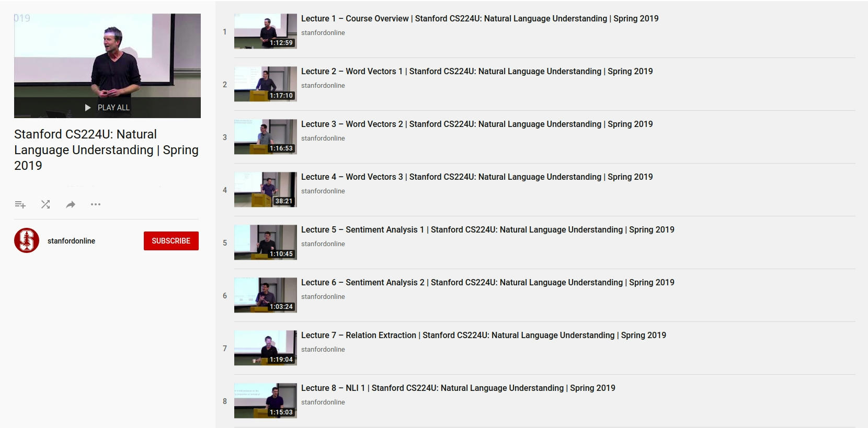The height and width of the screenshot is (428, 868).
Task: Open the large playlist cover thumbnail
Action: (107, 66)
